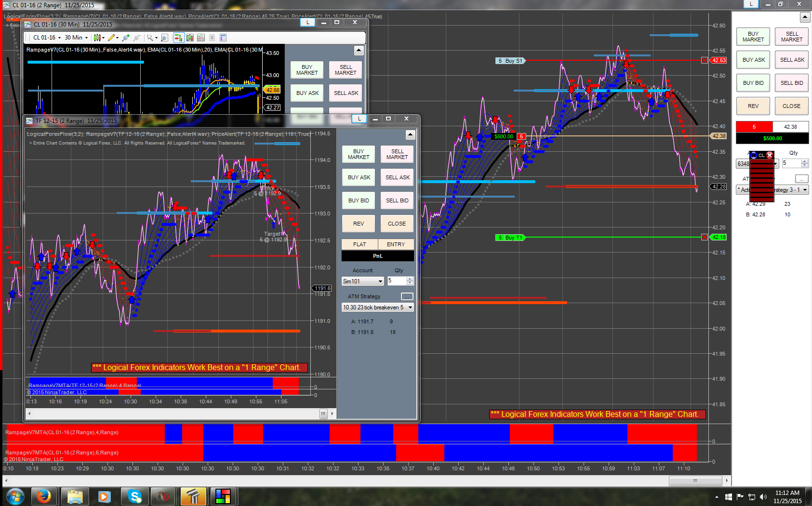Decrease Qty stepper in main CL trader panel
Image resolution: width=812 pixels, height=506 pixels.
[805, 166]
